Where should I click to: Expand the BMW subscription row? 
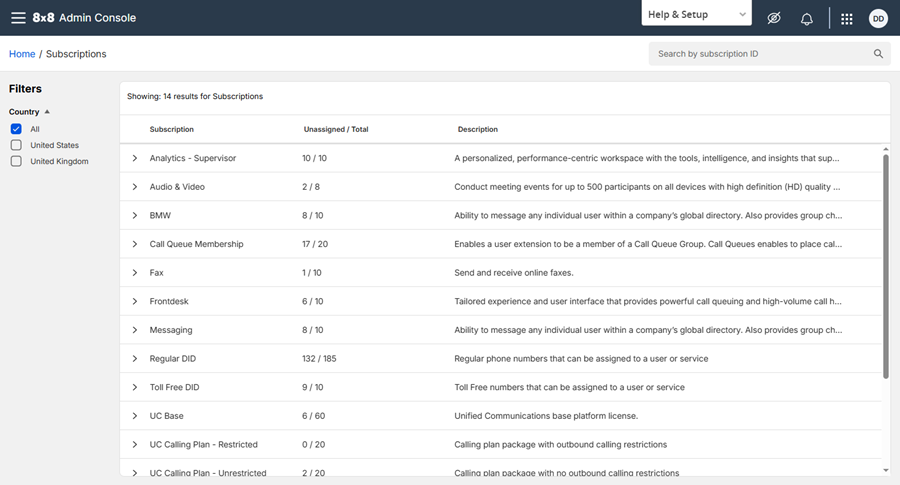[135, 215]
